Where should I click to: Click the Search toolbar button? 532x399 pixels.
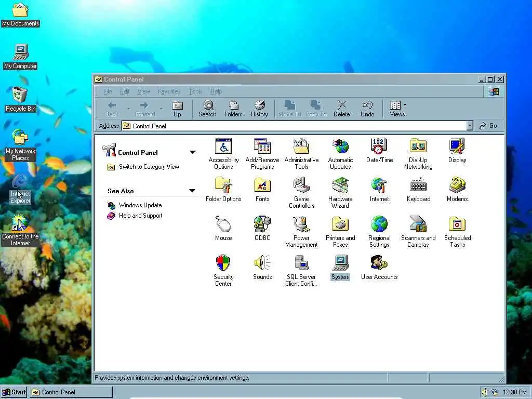(x=207, y=109)
